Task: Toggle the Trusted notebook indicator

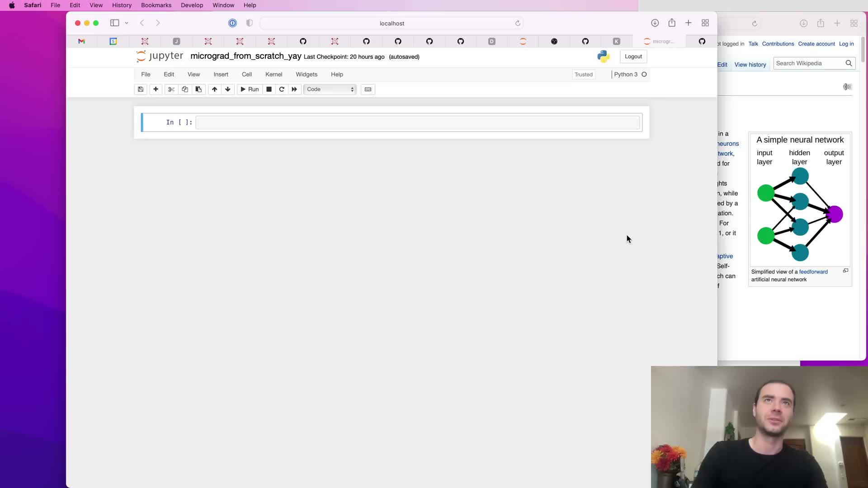Action: click(x=583, y=75)
